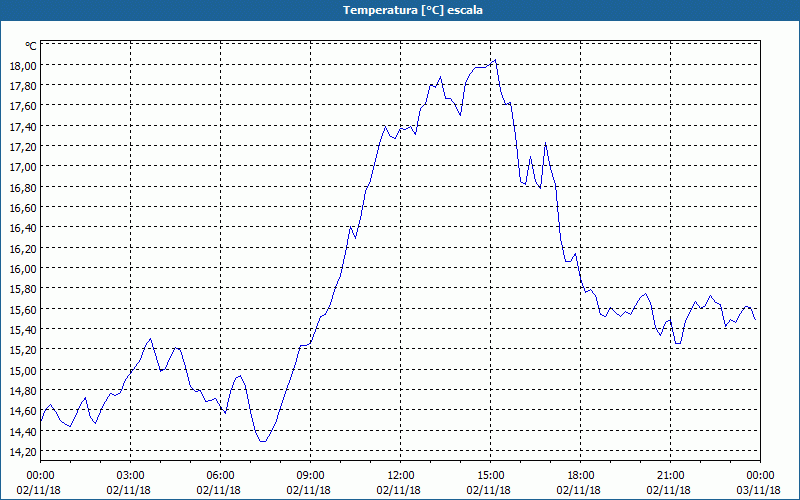The image size is (800, 500).
Task: Select the 15,60 y-axis label
Action: click(23, 309)
